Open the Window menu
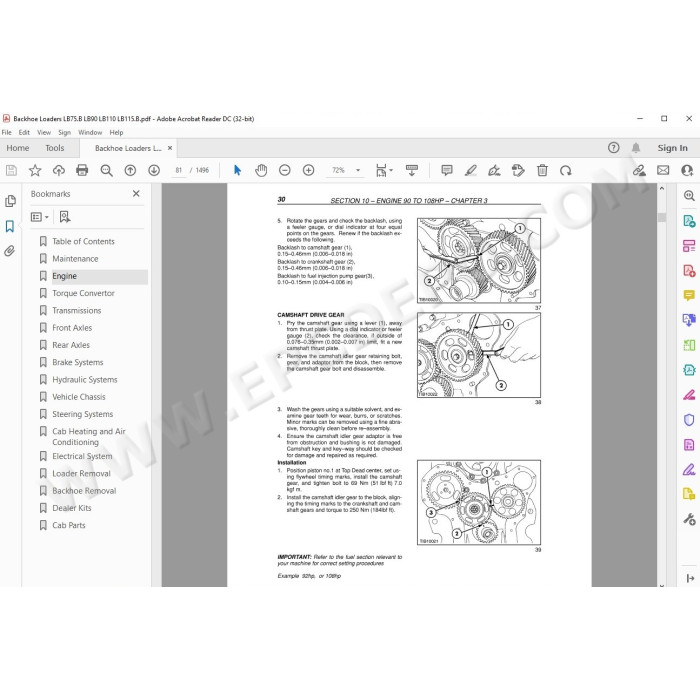 90,133
